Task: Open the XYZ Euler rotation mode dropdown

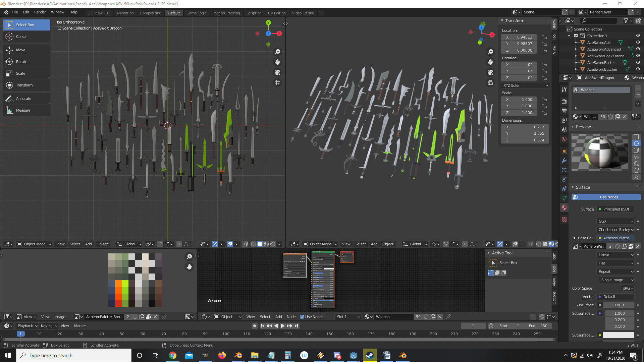Action: click(525, 85)
